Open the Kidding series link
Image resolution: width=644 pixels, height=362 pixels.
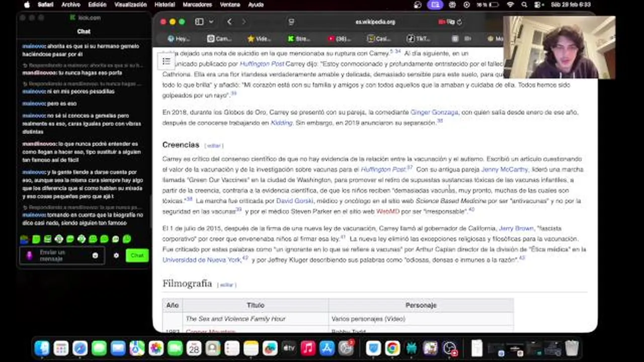(281, 123)
